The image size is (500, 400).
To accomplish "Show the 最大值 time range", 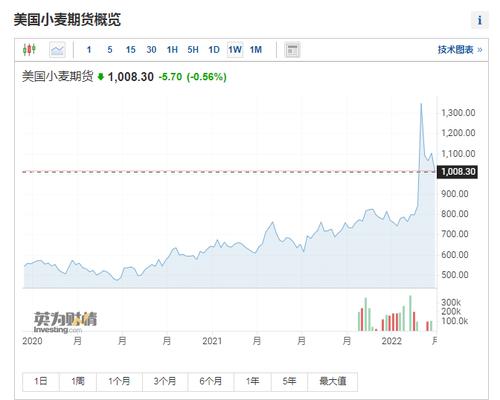I will (x=333, y=382).
